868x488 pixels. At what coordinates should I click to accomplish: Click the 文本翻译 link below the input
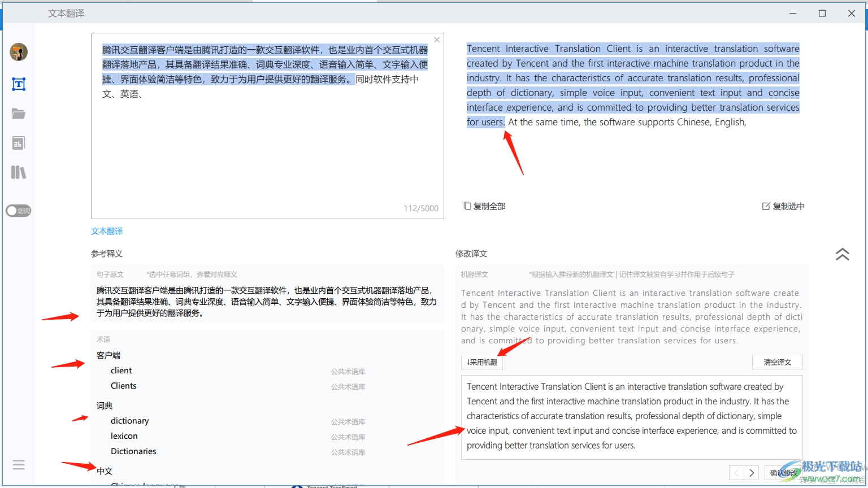(107, 231)
